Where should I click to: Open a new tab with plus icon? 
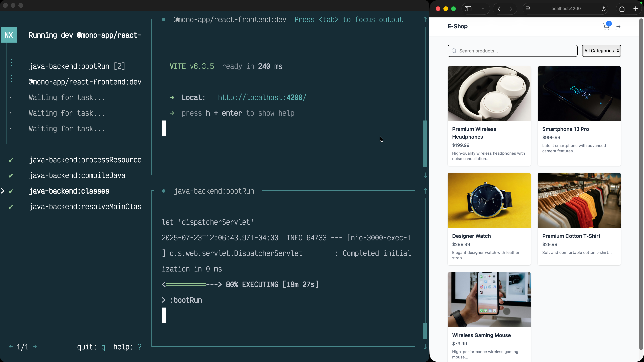pyautogui.click(x=635, y=9)
